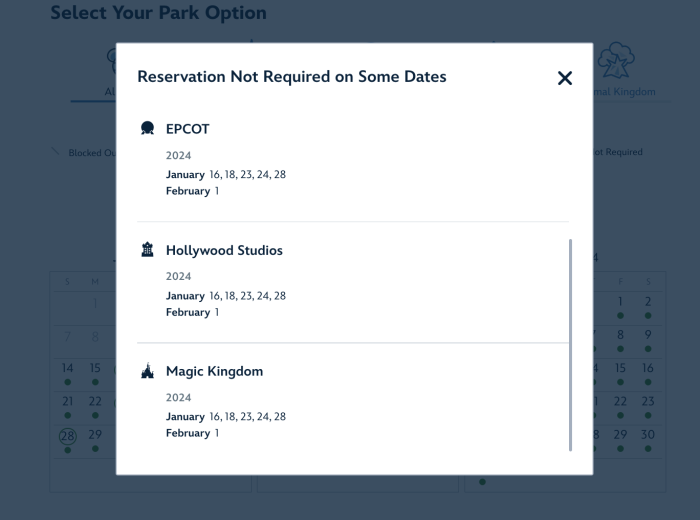Click the Magic Kingdom castle icon

(148, 371)
